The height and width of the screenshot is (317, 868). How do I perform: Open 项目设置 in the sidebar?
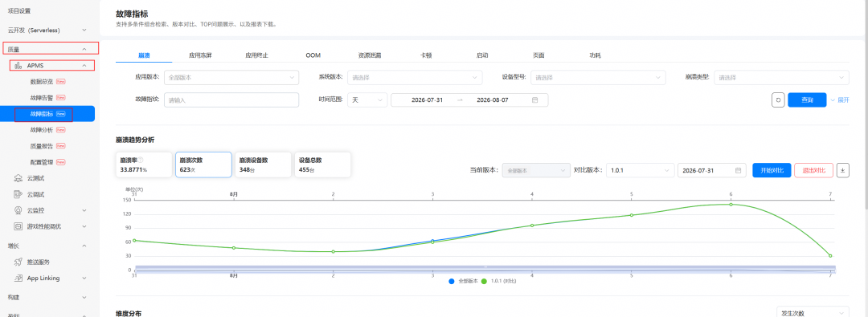19,11
